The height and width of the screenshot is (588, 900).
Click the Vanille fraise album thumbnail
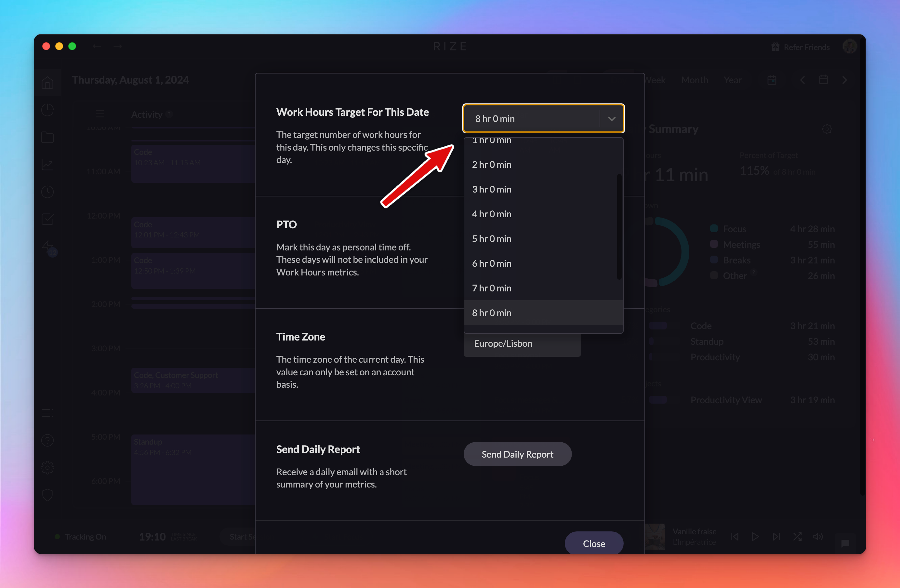pos(655,537)
